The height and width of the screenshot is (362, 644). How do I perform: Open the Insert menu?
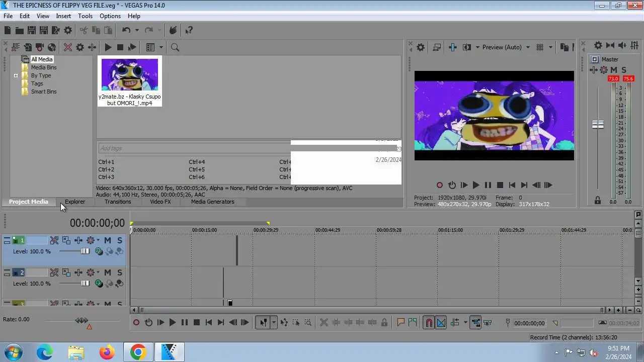click(63, 16)
